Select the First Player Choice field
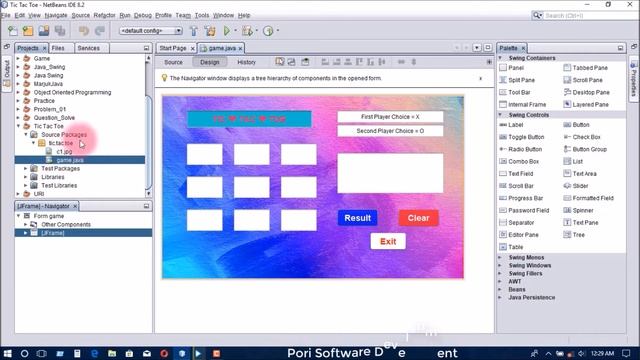 point(390,117)
